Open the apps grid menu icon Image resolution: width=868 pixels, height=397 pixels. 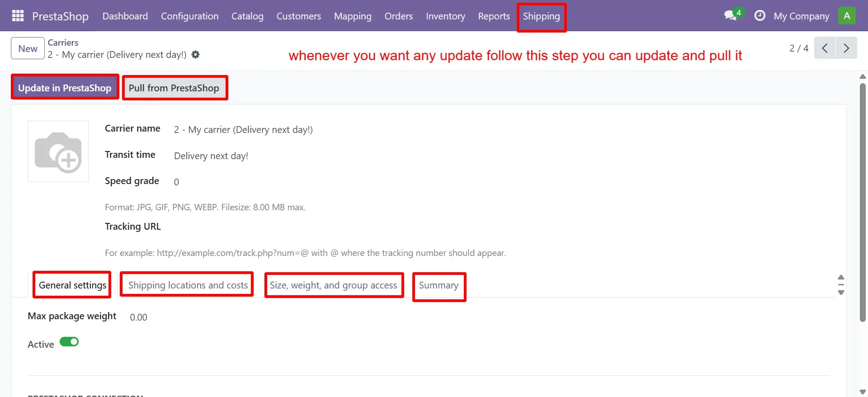(18, 16)
